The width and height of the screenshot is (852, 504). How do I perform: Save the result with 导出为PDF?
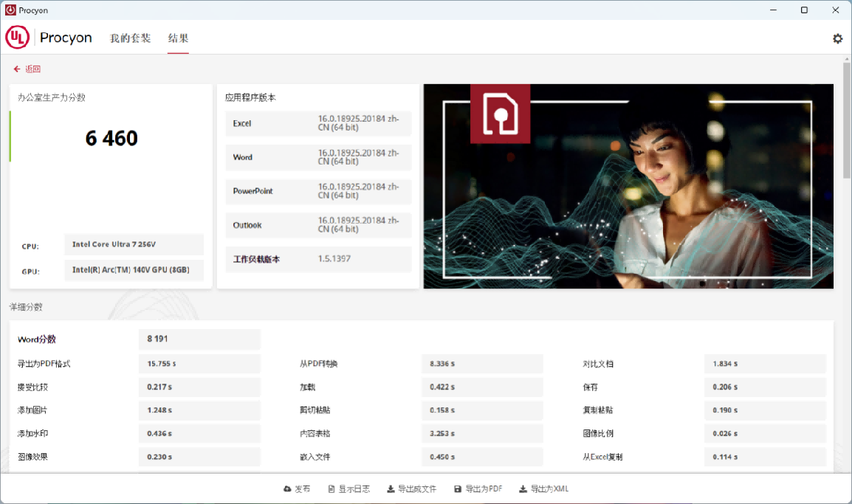tap(478, 489)
